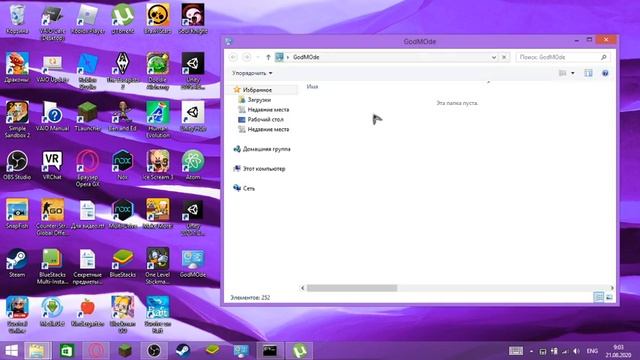The width and height of the screenshot is (640, 360).
Task: Select the Human Evolution desktop icon
Action: coord(158,119)
